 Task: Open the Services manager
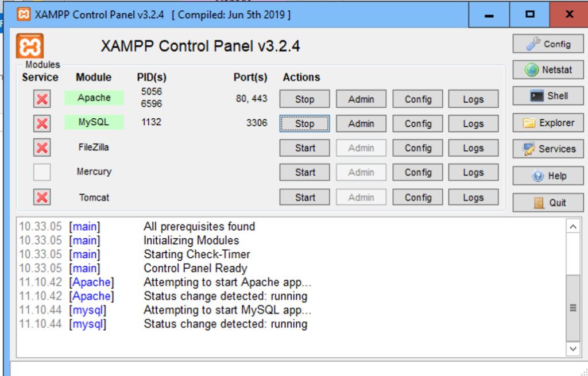tap(548, 149)
